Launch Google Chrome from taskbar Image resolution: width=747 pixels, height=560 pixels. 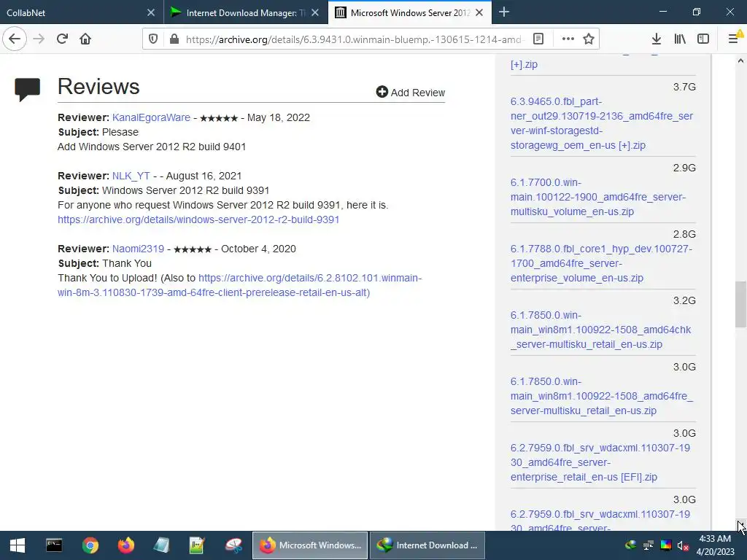90,545
